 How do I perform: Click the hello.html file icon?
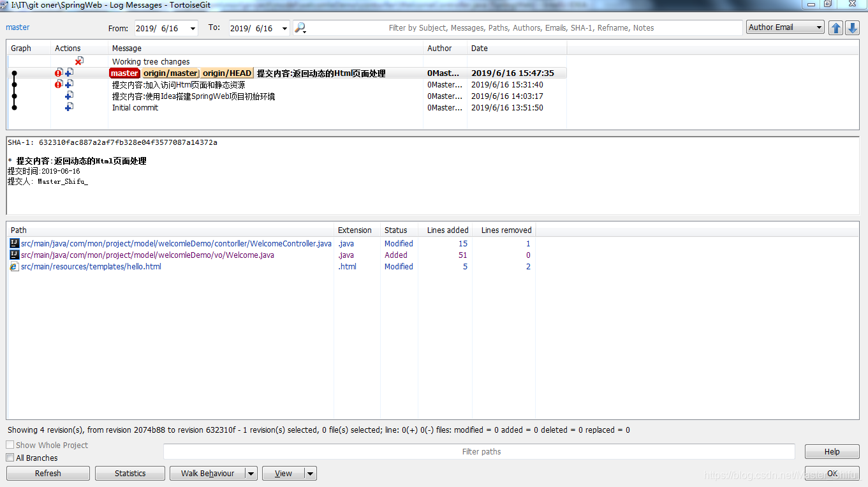15,266
